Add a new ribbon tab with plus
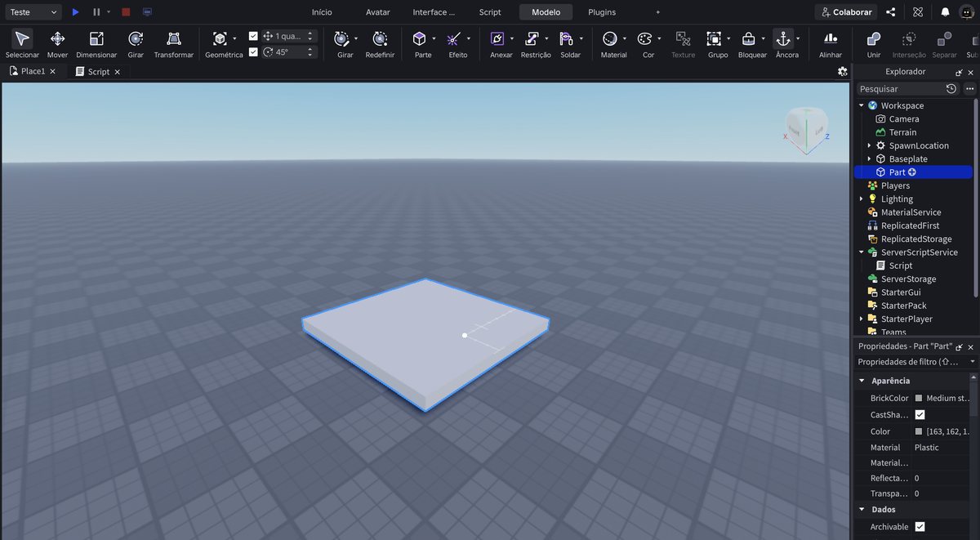This screenshot has width=980, height=540. tap(658, 12)
